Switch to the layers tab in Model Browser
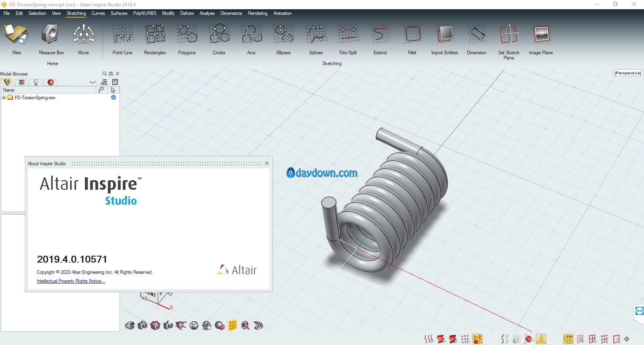The image size is (644, 345). [x=22, y=82]
